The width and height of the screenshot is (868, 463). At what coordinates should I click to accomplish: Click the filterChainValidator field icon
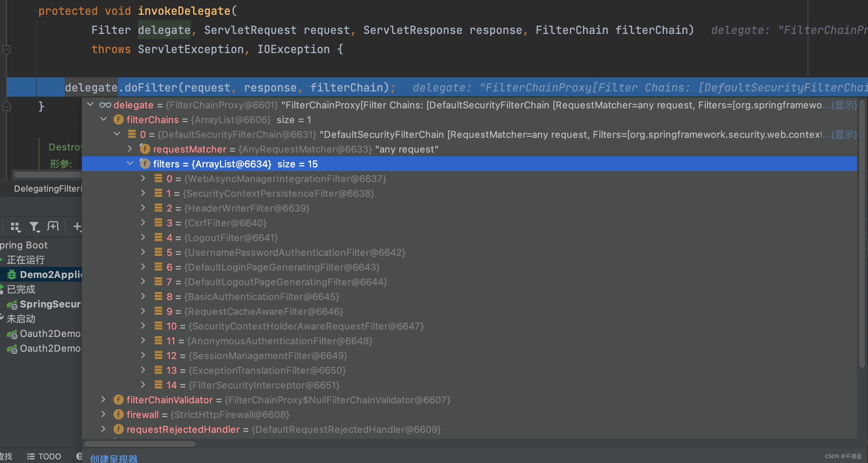pyautogui.click(x=118, y=400)
